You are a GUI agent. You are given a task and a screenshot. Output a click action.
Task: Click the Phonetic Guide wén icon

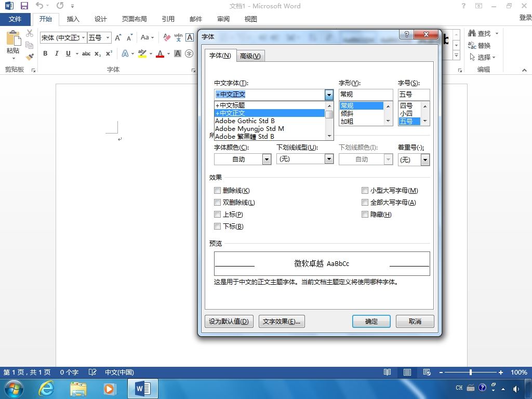(x=179, y=37)
